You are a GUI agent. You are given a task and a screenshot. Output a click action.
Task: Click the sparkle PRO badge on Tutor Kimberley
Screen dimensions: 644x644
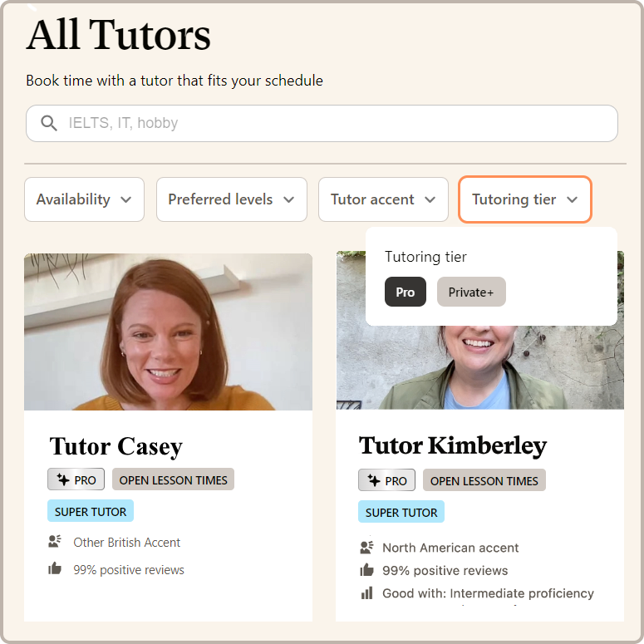point(386,480)
